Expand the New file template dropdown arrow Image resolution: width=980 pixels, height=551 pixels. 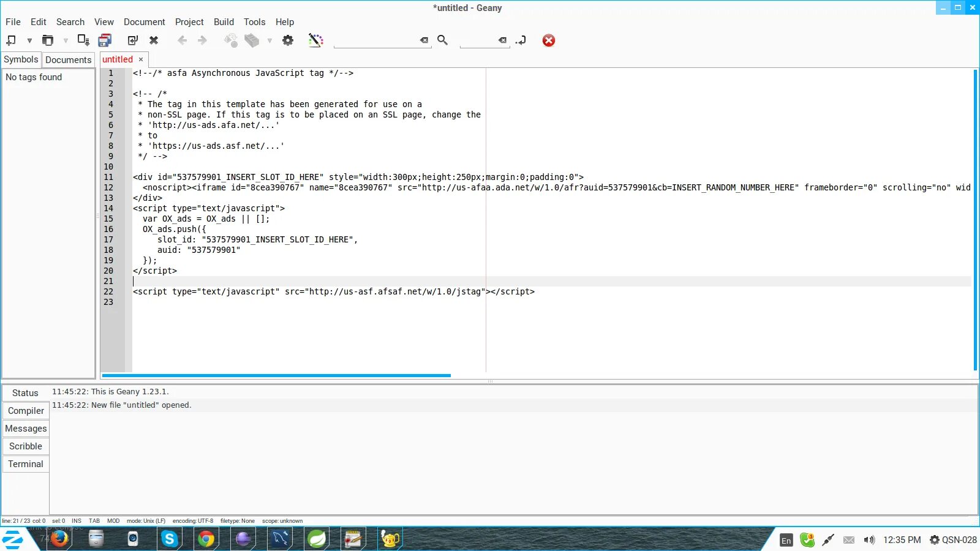29,40
